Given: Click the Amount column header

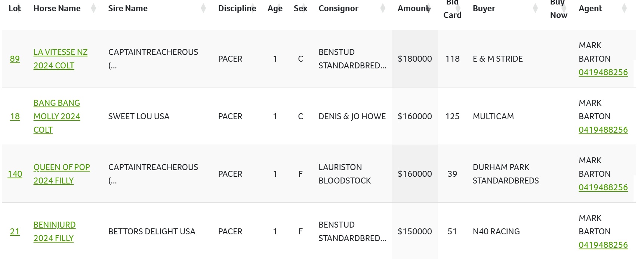Looking at the screenshot, I should point(413,8).
